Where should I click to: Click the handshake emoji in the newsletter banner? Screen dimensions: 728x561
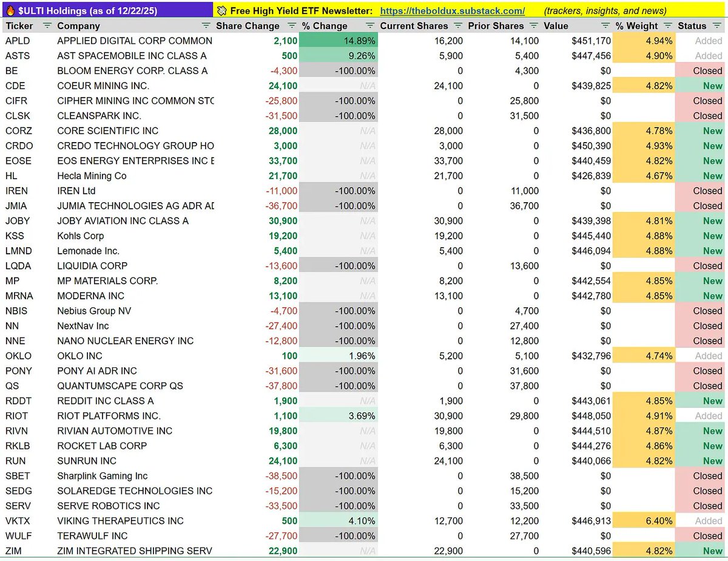pyautogui.click(x=222, y=10)
